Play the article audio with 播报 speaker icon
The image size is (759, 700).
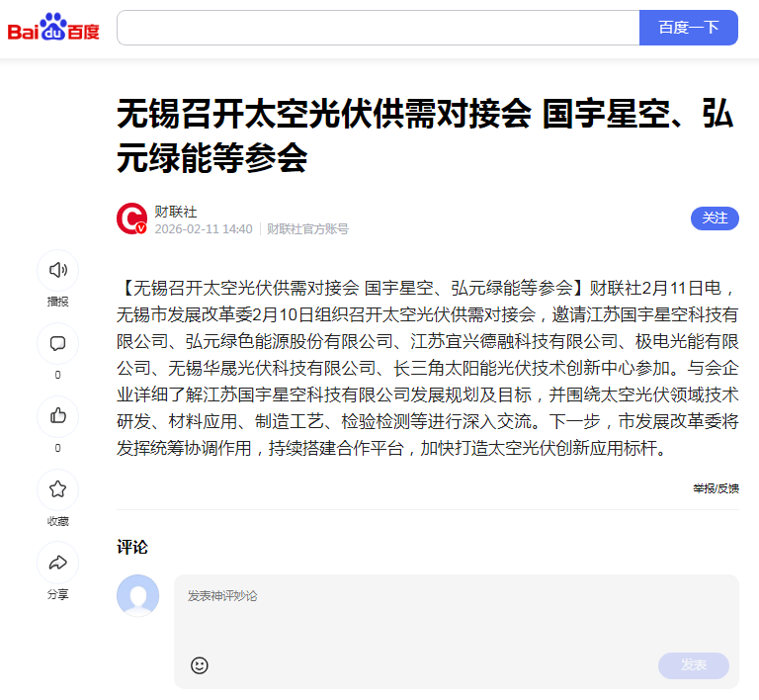(x=57, y=270)
